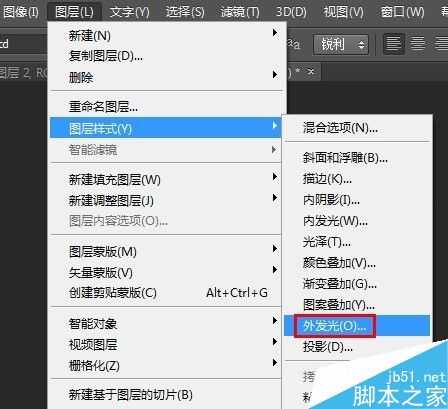This screenshot has width=448, height=409.
Task: Choose 图案叠加(Y)... style
Action: point(357,305)
